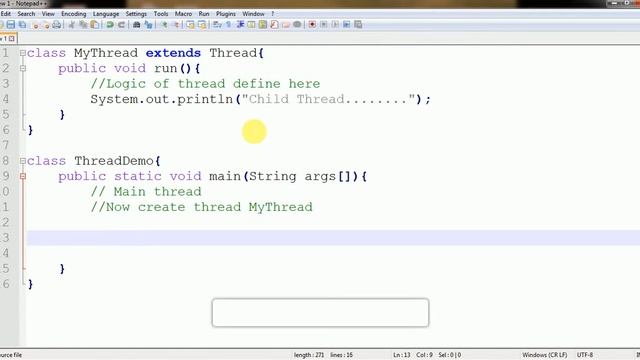Collapse the main method fold marker
Image resolution: width=640 pixels, height=360 pixels.
(23, 176)
